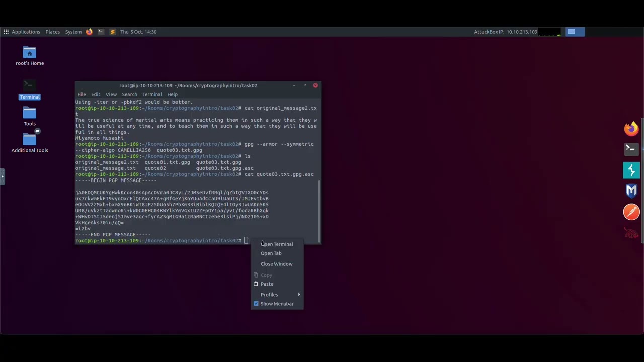Launch terminal from the top panel icon
The width and height of the screenshot is (644, 362).
[x=101, y=32]
